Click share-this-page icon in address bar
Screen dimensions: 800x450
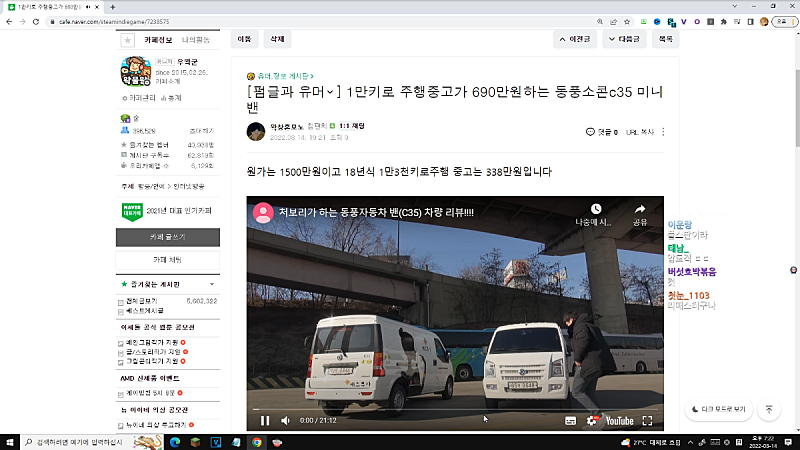tap(613, 22)
